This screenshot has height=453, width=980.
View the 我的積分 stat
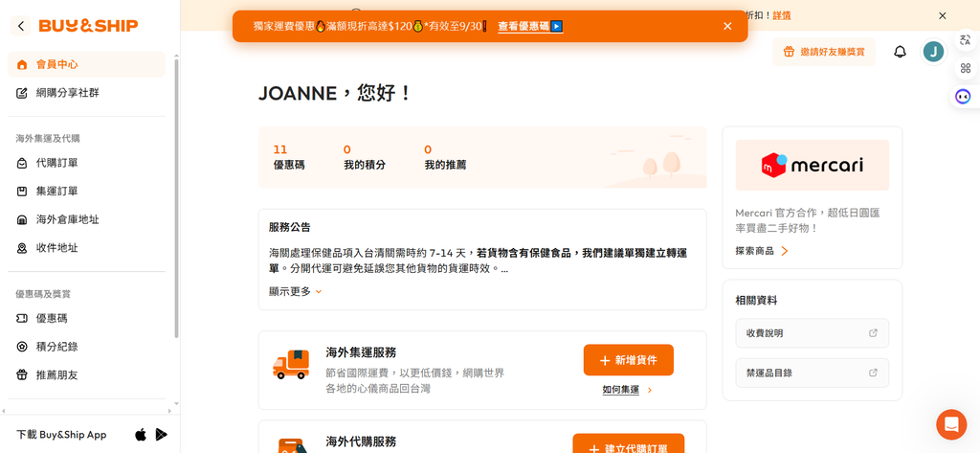pos(365,158)
